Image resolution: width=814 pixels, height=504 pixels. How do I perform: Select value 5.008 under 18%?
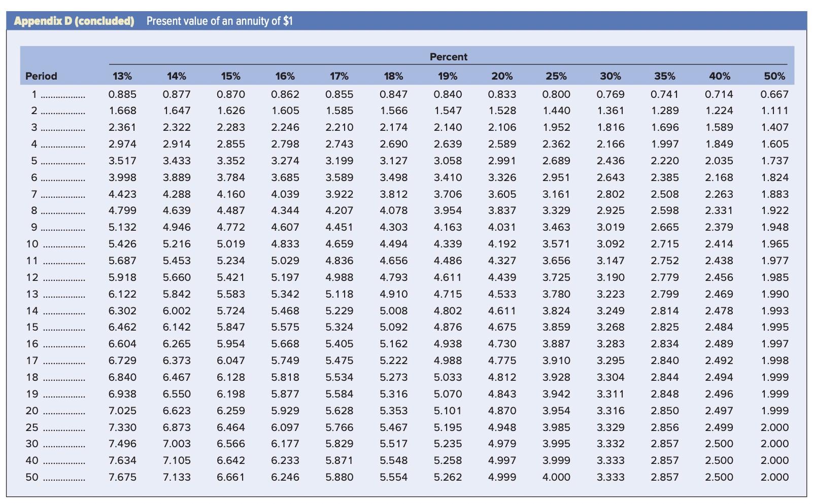pyautogui.click(x=394, y=311)
